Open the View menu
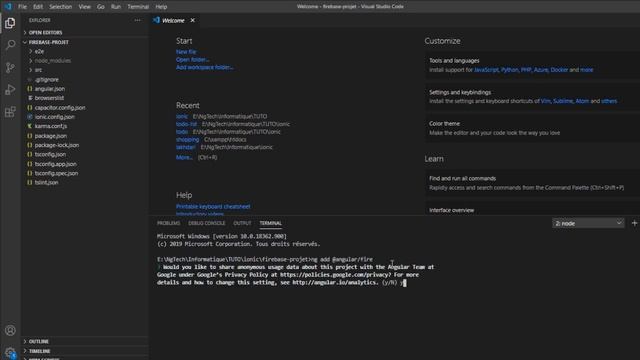 point(84,7)
